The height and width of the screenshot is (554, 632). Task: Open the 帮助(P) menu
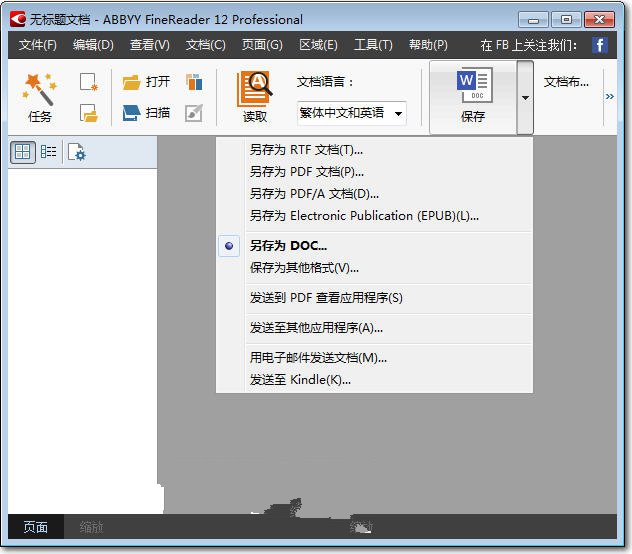(428, 45)
